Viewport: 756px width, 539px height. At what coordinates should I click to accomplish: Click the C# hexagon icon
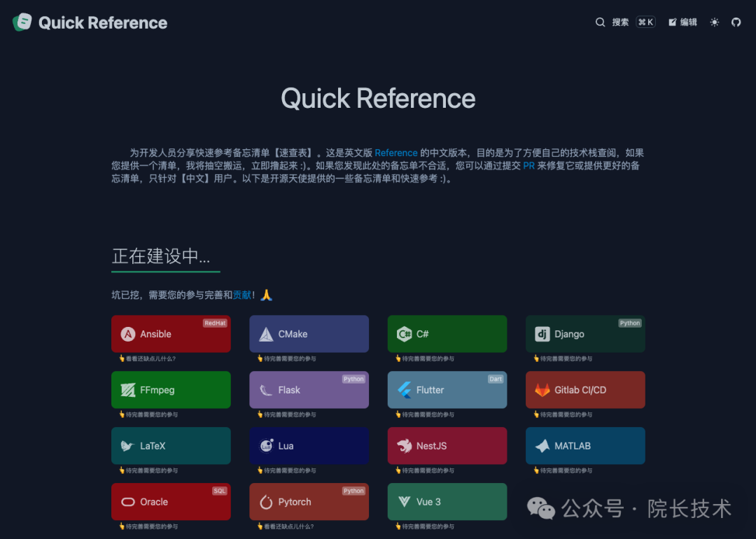pos(404,334)
